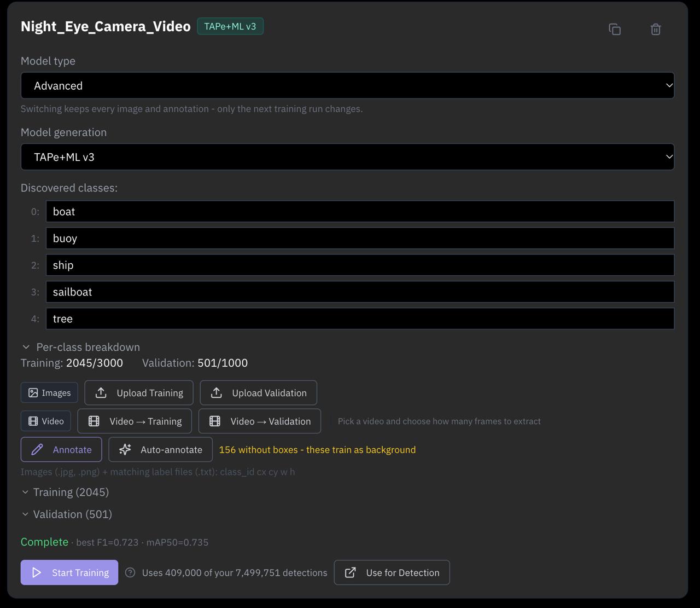Image resolution: width=700 pixels, height=608 pixels.
Task: Open Use for Detection
Action: pyautogui.click(x=392, y=572)
